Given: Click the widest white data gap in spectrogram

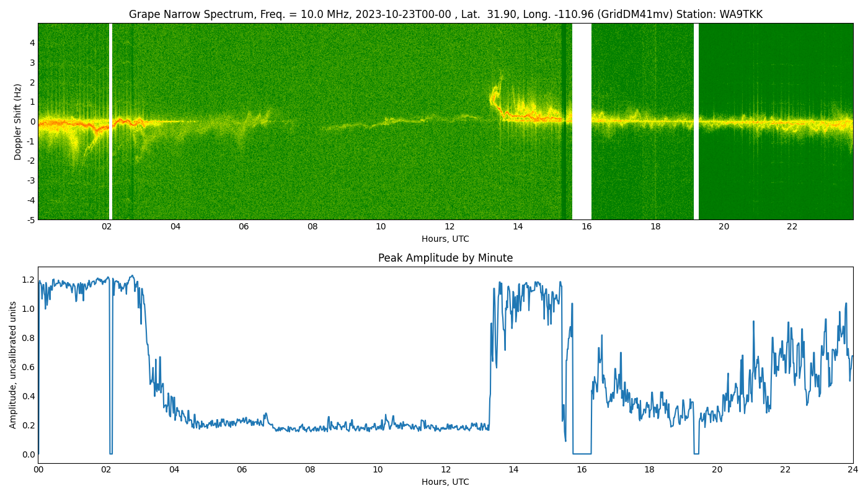Looking at the screenshot, I should coord(582,122).
